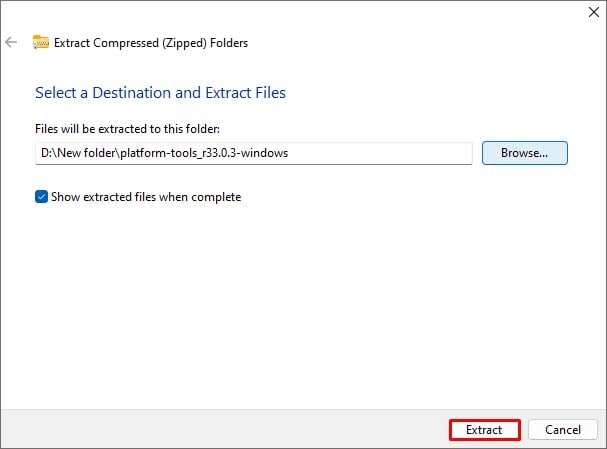607x449 pixels.
Task: Click the 'Show extracted files when complete' label
Action: (146, 197)
